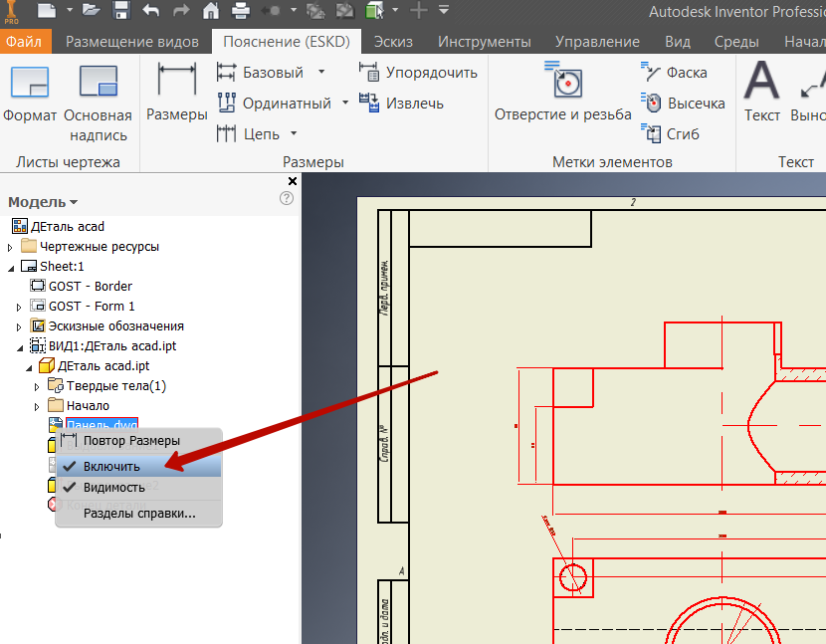Viewport: 826px width, 644px height.
Task: Click the Извлечь retrieve dimensions tool
Action: (x=401, y=104)
